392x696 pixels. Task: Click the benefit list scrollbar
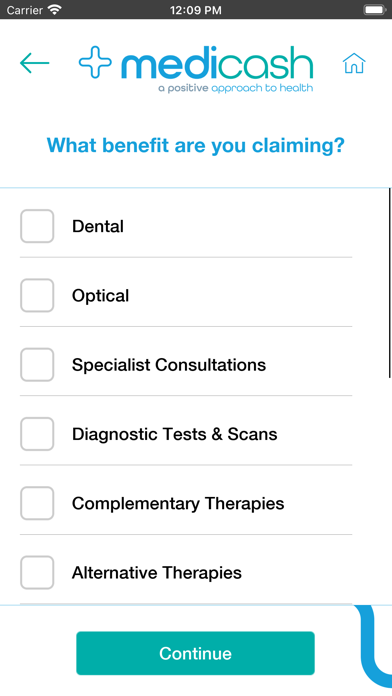click(x=389, y=283)
